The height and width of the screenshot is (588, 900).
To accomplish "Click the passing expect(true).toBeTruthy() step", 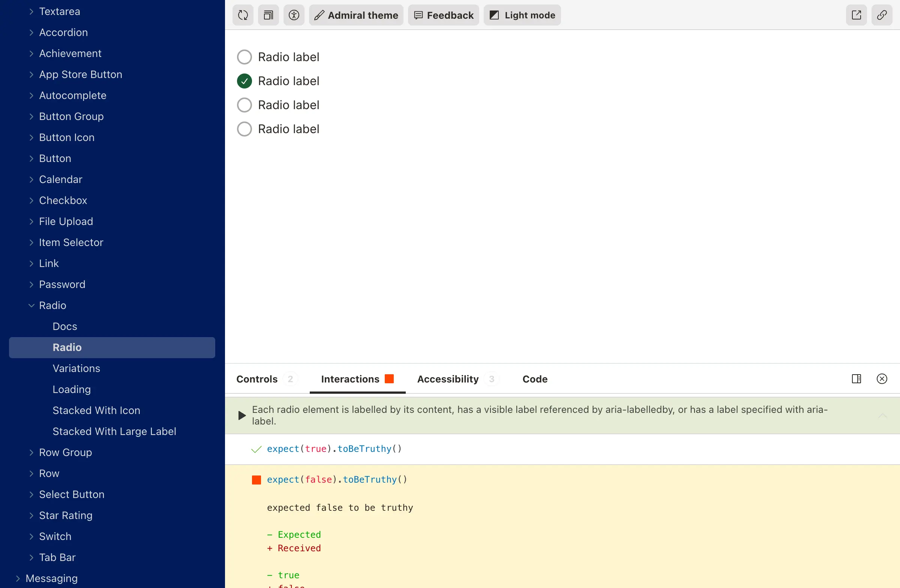I will (334, 449).
